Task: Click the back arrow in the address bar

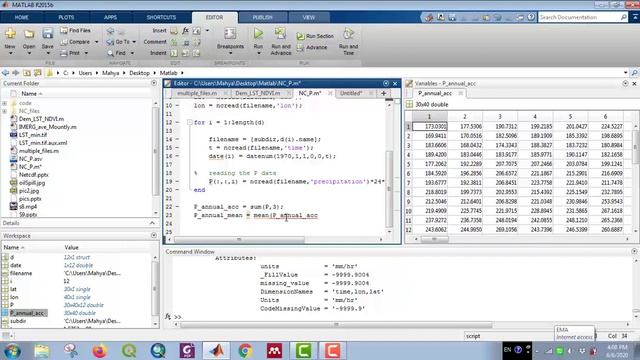Action: pyautogui.click(x=5, y=73)
